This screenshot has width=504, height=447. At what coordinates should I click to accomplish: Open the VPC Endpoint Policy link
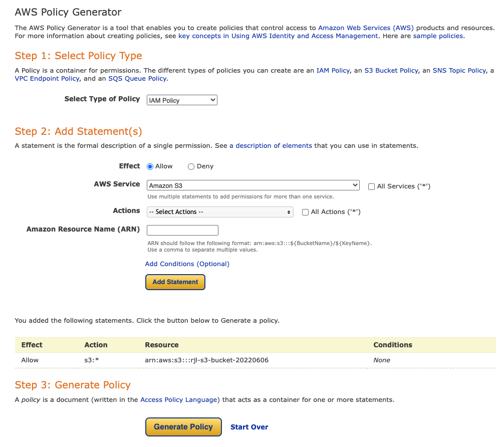47,78
